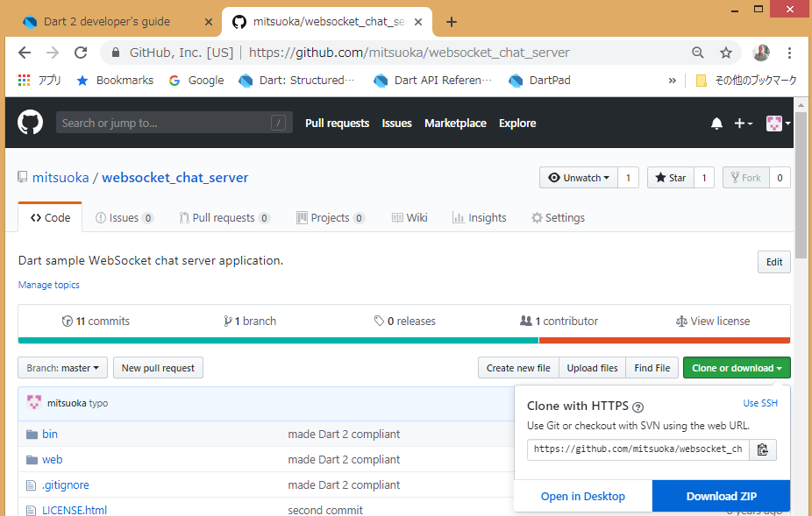Screen dimensions: 812x516
Task: Open Marketplace in top navigation
Action: [455, 124]
